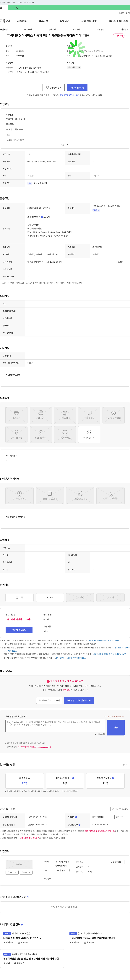Click the 장애인용 주차장 parking icon
Screen dimensions: 130x980
pyautogui.click(x=19, y=496)
